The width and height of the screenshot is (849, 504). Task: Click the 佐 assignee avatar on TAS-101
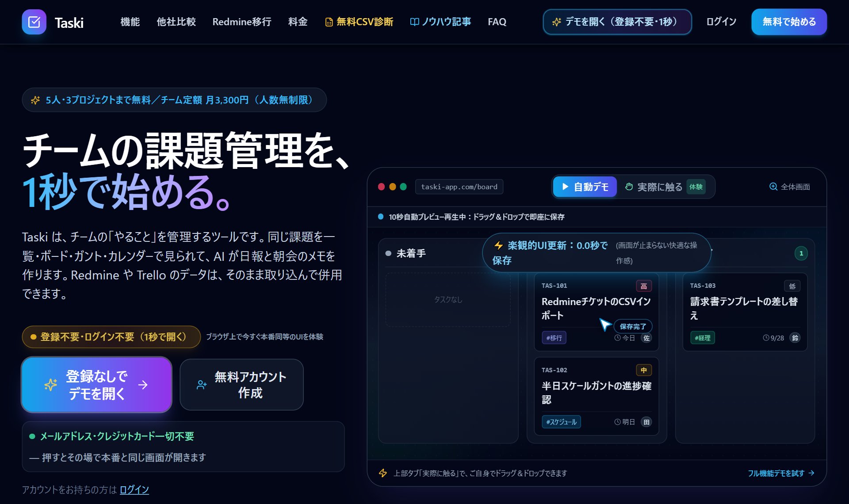click(646, 338)
